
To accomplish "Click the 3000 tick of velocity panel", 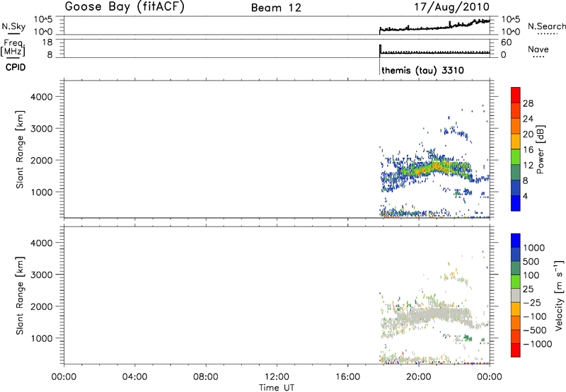I will tap(42, 275).
